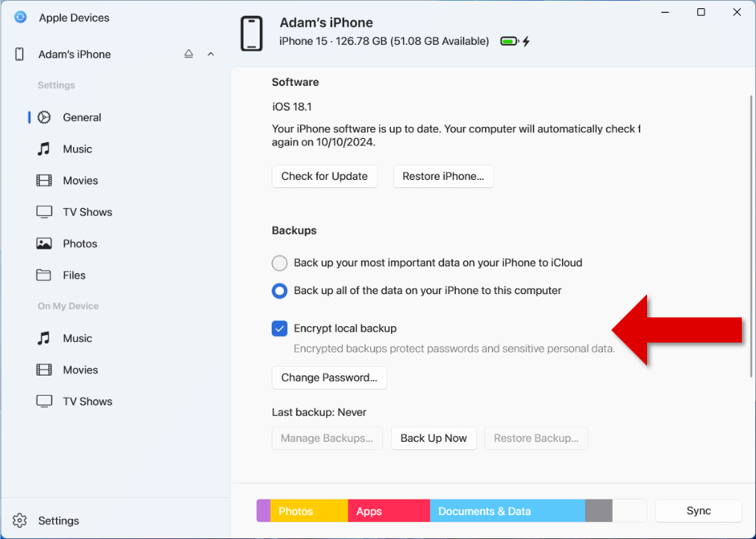Click the General gear icon in sidebar
Screen dimensions: 756x539
(x=44, y=117)
